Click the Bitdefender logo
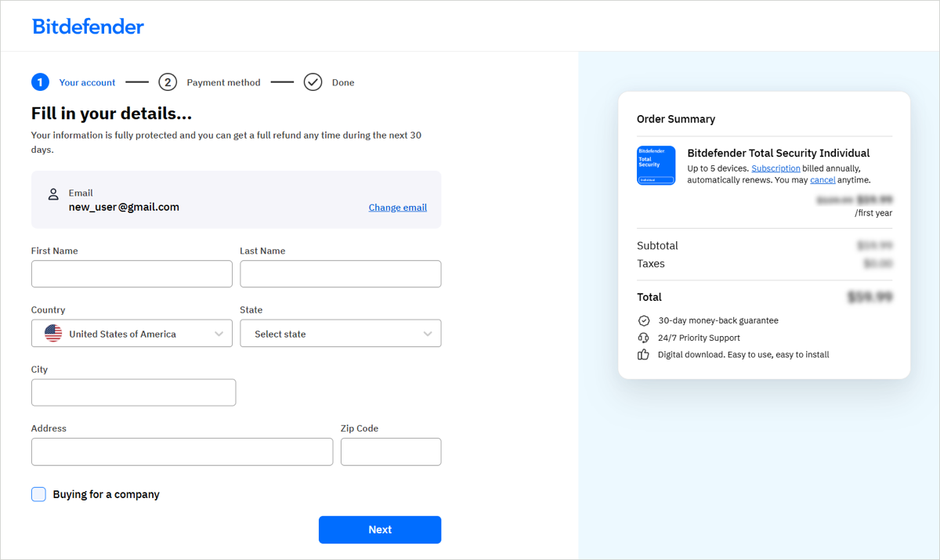Viewport: 940px width, 560px height. (87, 26)
